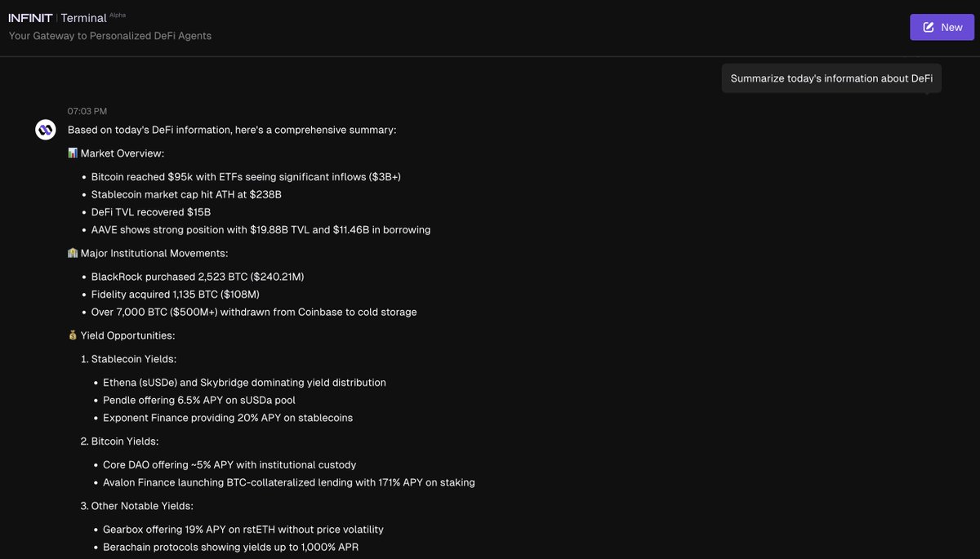The image size is (980, 559).
Task: Click the 'Major Institutional Movements:' heading
Action: pos(154,254)
